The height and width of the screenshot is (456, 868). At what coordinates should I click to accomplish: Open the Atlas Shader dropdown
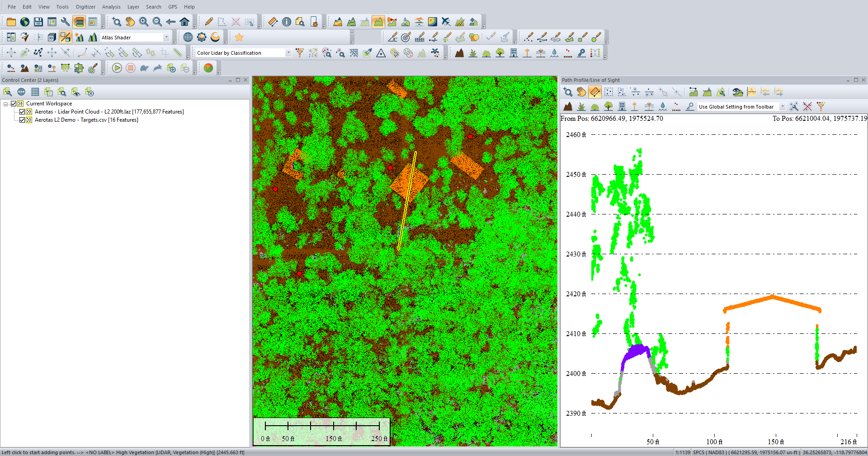pyautogui.click(x=166, y=38)
